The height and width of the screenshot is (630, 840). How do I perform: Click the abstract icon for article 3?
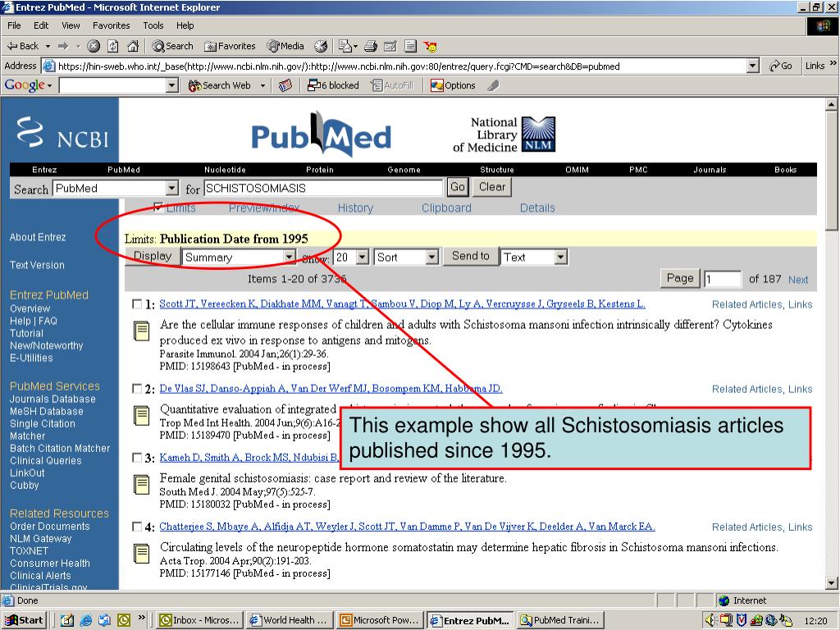pyautogui.click(x=141, y=485)
